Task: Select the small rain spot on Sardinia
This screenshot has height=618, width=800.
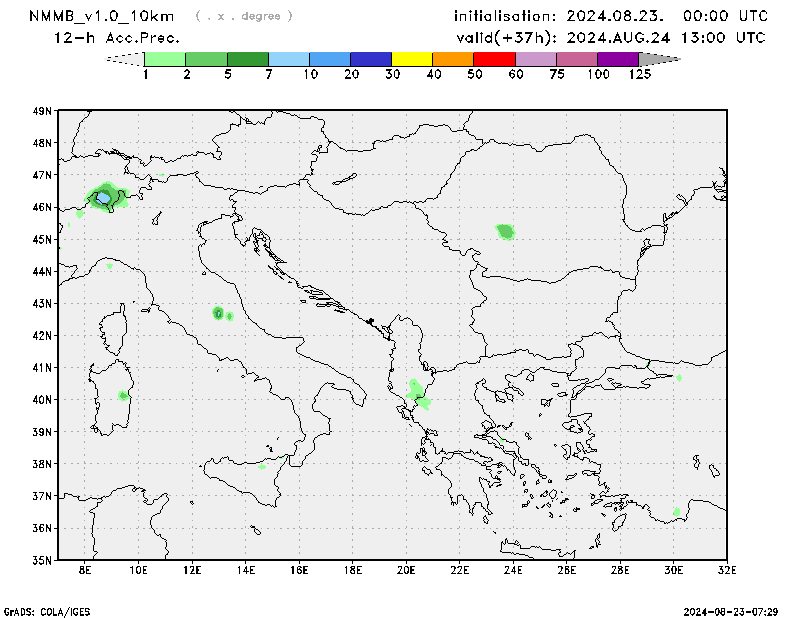Action: 123,396
